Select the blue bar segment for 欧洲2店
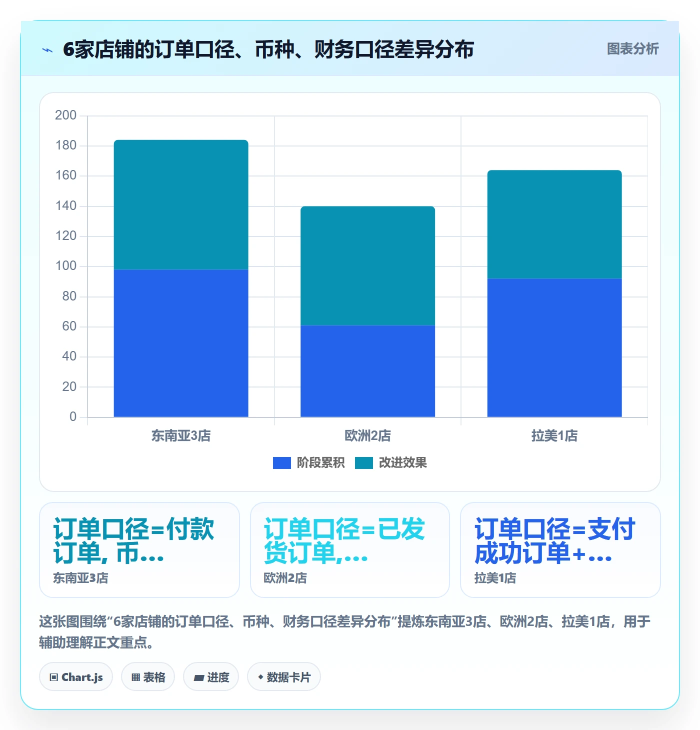The height and width of the screenshot is (730, 700). (367, 371)
